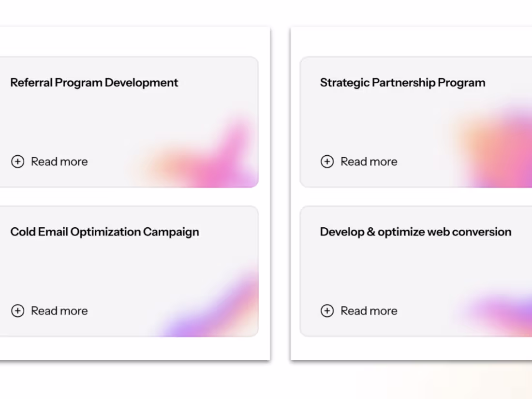The image size is (532, 399).
Task: Click the plus icon in Cold Email Optimization card
Action: coord(17,311)
